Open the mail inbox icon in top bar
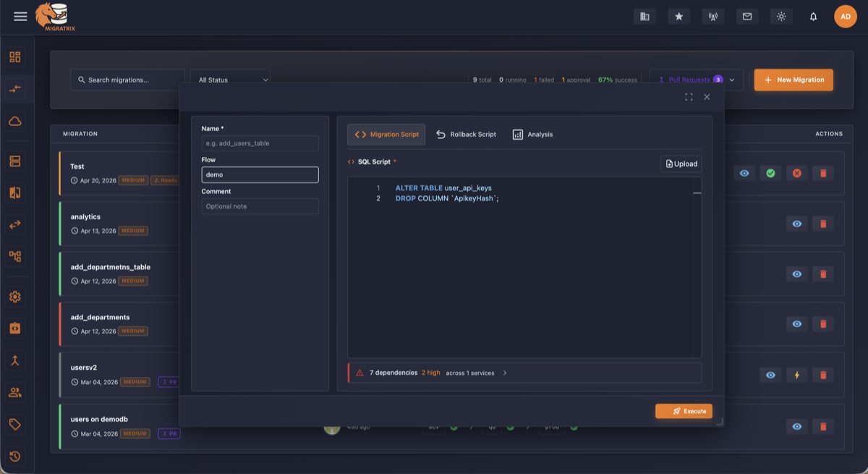The height and width of the screenshot is (474, 868). click(x=747, y=16)
